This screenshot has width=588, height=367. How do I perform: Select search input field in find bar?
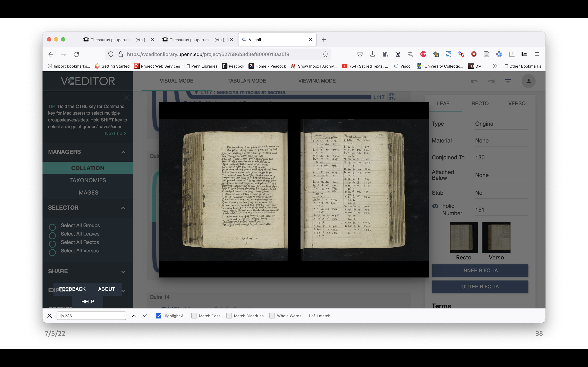[x=91, y=315]
